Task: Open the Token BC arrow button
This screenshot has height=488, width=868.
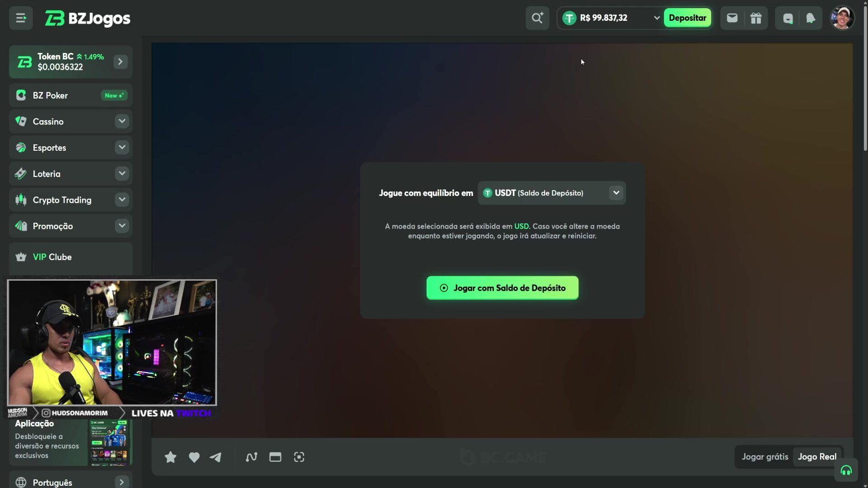Action: tap(120, 62)
